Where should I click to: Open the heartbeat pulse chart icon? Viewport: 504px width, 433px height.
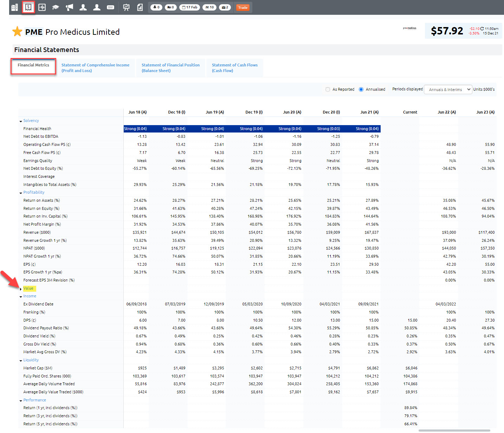click(x=42, y=7)
